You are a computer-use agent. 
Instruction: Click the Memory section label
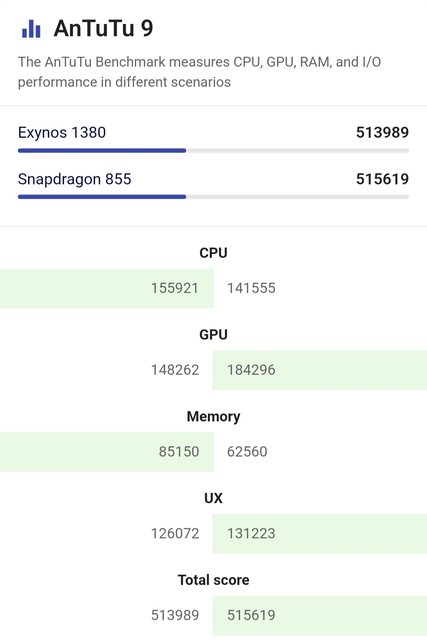coord(214,417)
